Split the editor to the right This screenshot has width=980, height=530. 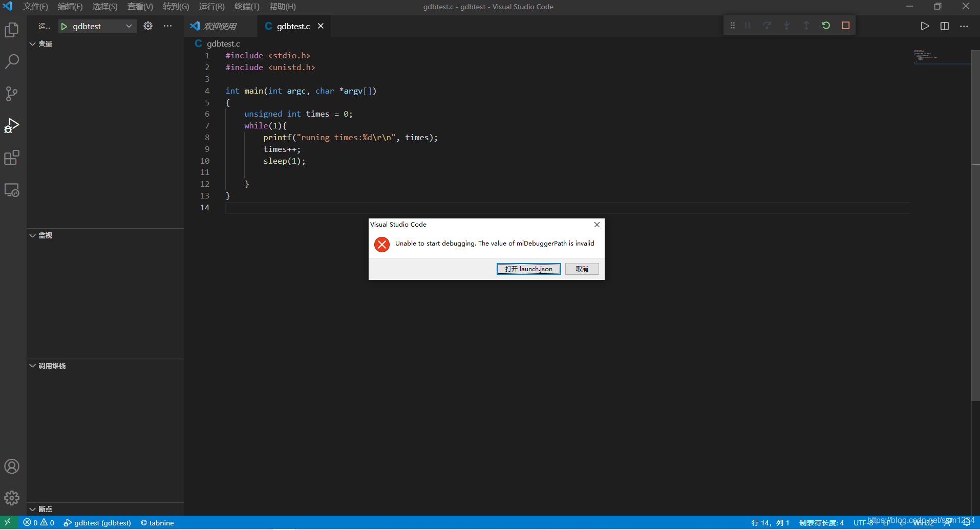pyautogui.click(x=945, y=26)
